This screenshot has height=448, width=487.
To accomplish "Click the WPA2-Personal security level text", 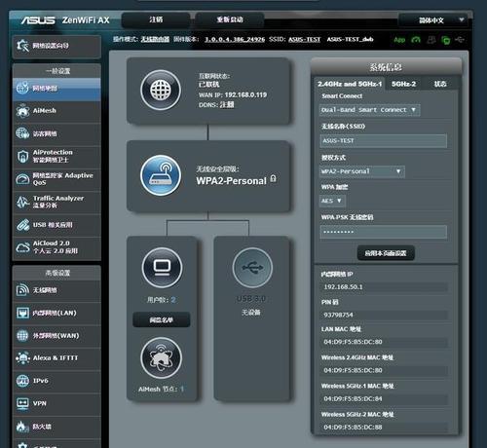I will tap(231, 181).
